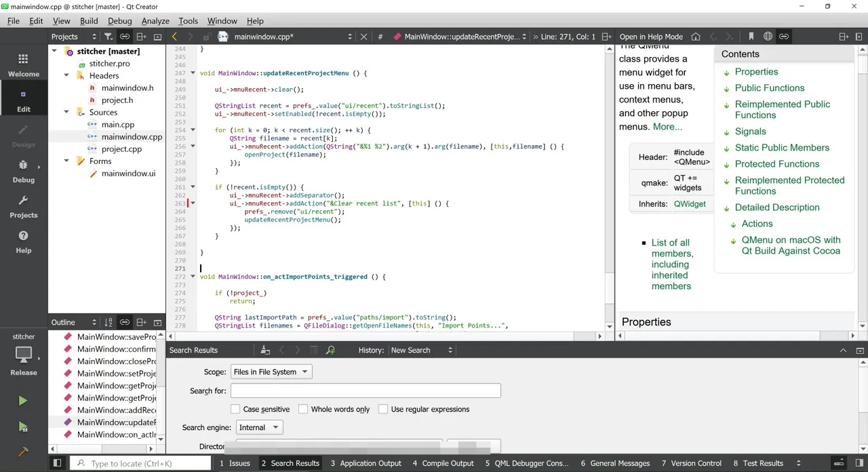Open the File menu
868x472 pixels.
tap(14, 21)
